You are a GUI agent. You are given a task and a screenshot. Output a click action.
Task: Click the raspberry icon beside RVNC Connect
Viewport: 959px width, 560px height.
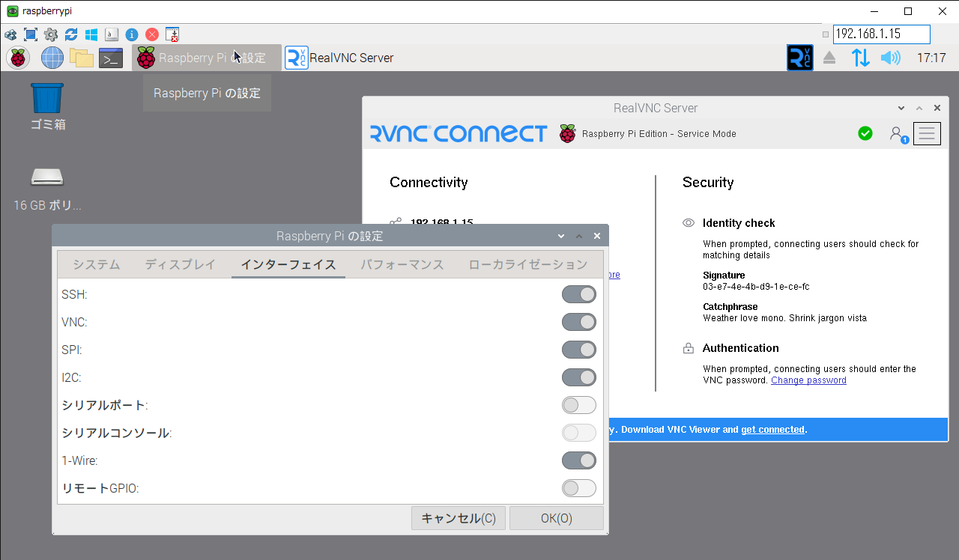point(568,134)
